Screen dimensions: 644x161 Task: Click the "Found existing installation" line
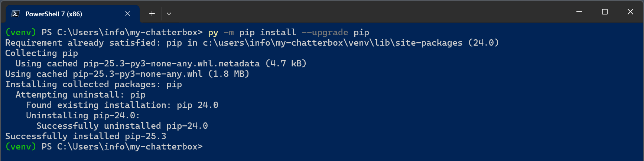[122, 105]
